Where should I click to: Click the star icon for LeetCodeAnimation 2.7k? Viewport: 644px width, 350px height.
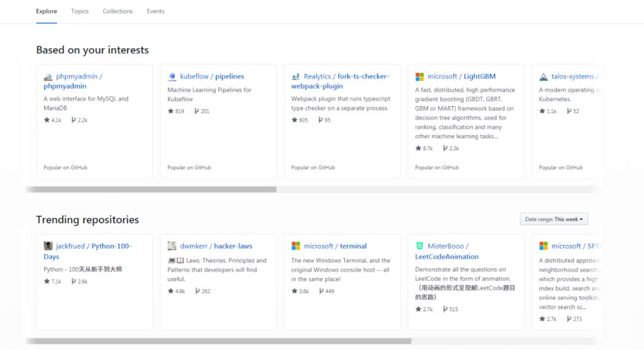(418, 309)
